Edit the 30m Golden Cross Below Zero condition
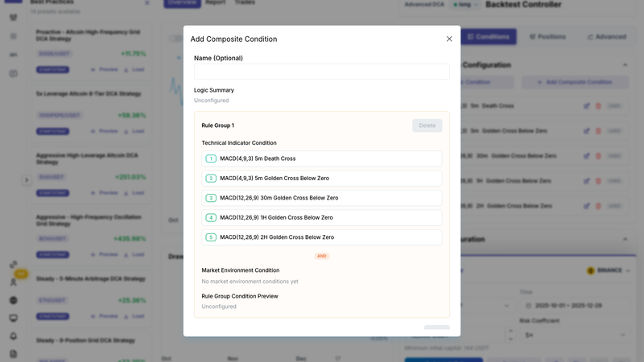Image resolution: width=644 pixels, height=362 pixels. (587, 156)
